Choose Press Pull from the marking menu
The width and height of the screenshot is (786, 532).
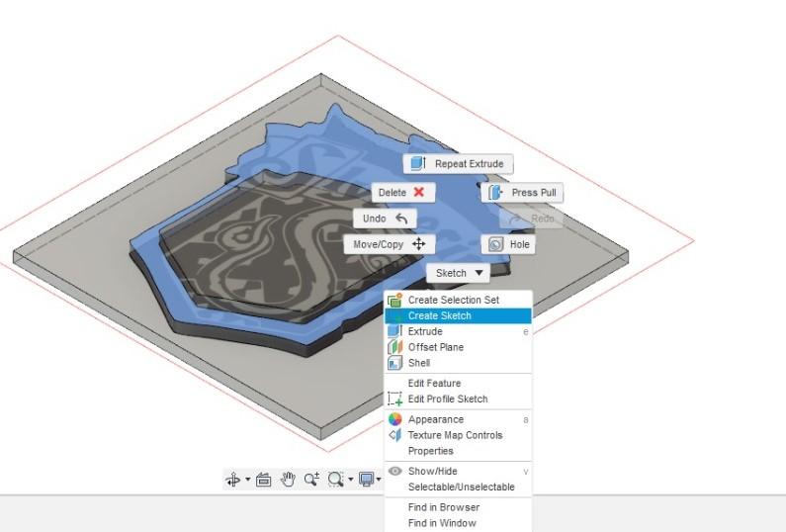coord(522,193)
